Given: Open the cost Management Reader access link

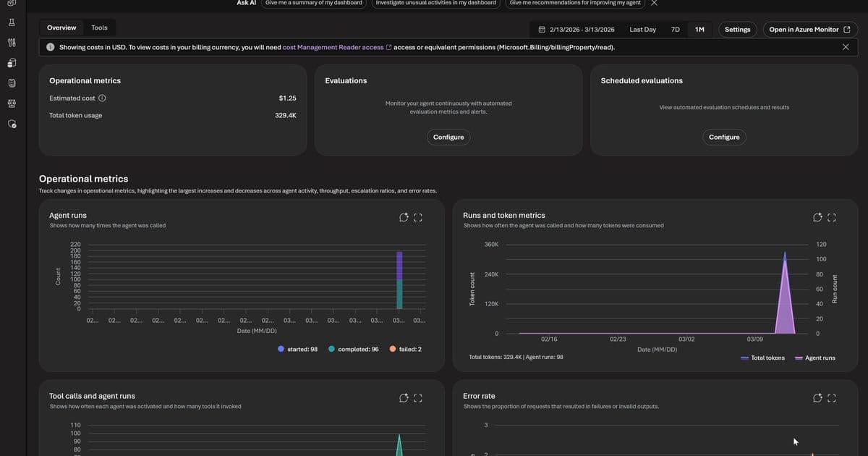Looking at the screenshot, I should (x=333, y=46).
